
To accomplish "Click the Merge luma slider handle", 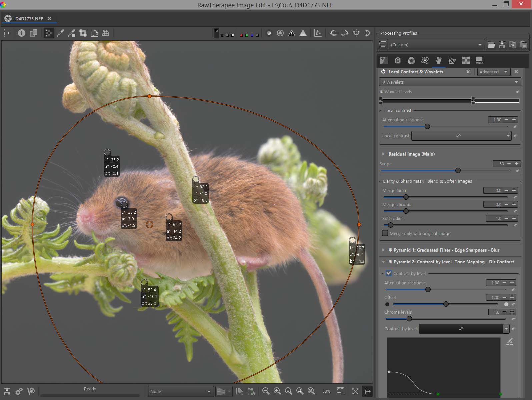I will tap(406, 197).
